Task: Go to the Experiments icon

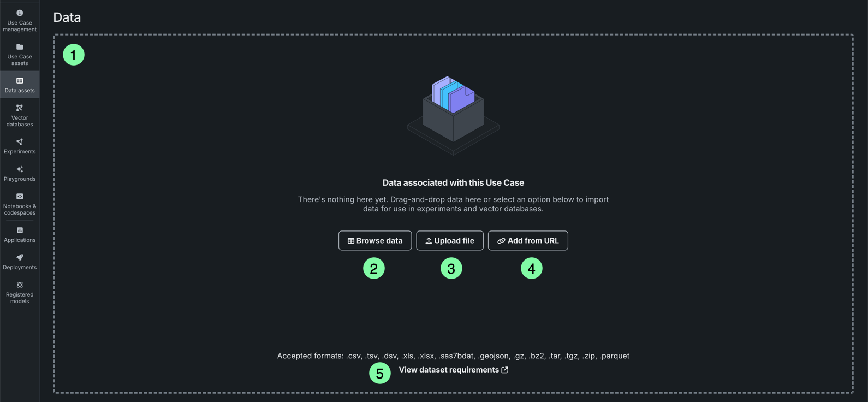Action: pos(20,142)
